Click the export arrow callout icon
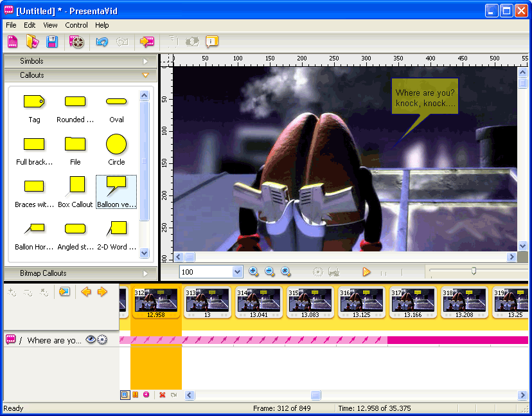 [147, 42]
